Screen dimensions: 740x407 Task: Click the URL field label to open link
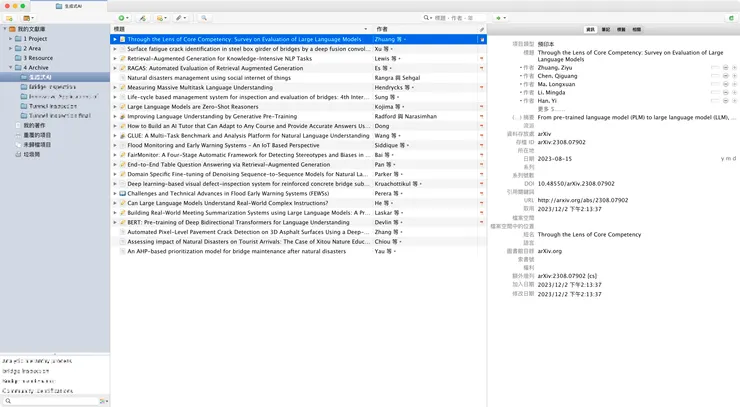coord(528,200)
